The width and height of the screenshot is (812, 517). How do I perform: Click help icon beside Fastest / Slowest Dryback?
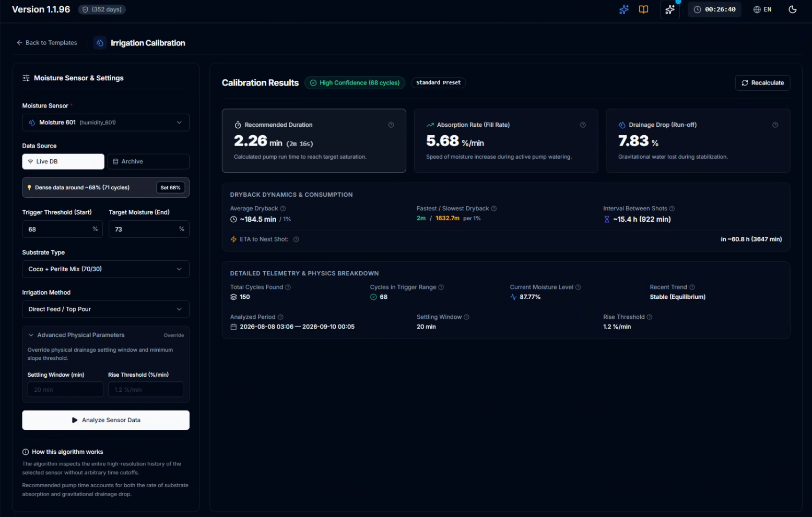[x=494, y=209]
